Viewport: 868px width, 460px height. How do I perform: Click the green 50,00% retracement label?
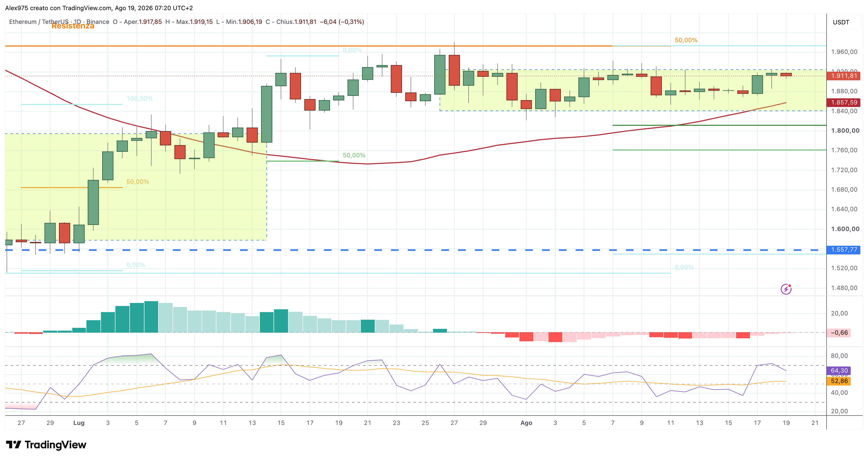click(354, 155)
